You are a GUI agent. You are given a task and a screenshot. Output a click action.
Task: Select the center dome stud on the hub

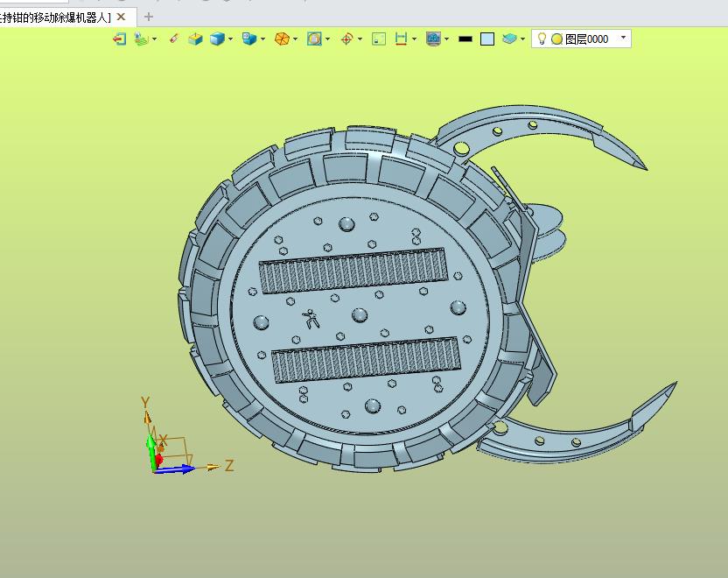(x=360, y=315)
